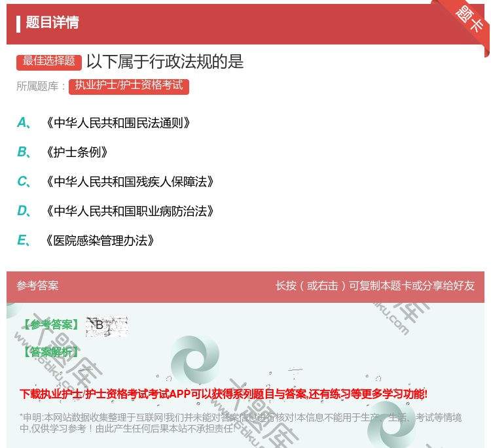The image size is (491, 448).
Task: Click the 最佳选择题 question type tag
Action: tap(49, 61)
